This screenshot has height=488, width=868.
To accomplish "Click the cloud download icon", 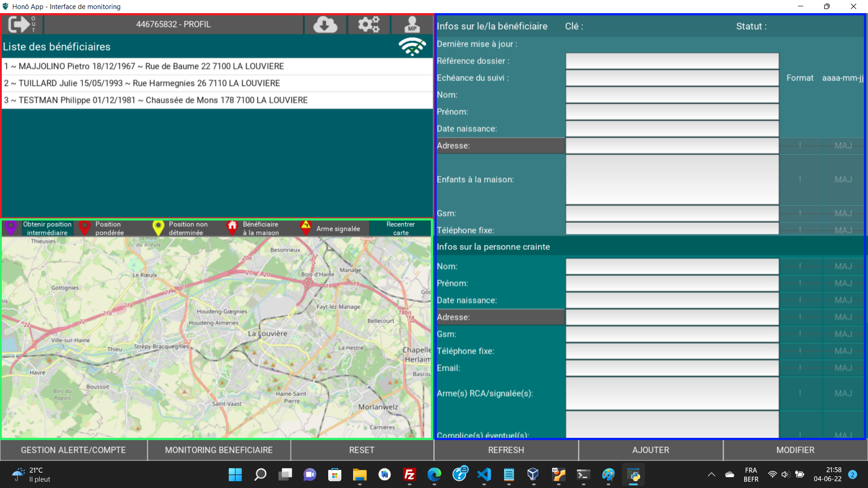I will [325, 24].
